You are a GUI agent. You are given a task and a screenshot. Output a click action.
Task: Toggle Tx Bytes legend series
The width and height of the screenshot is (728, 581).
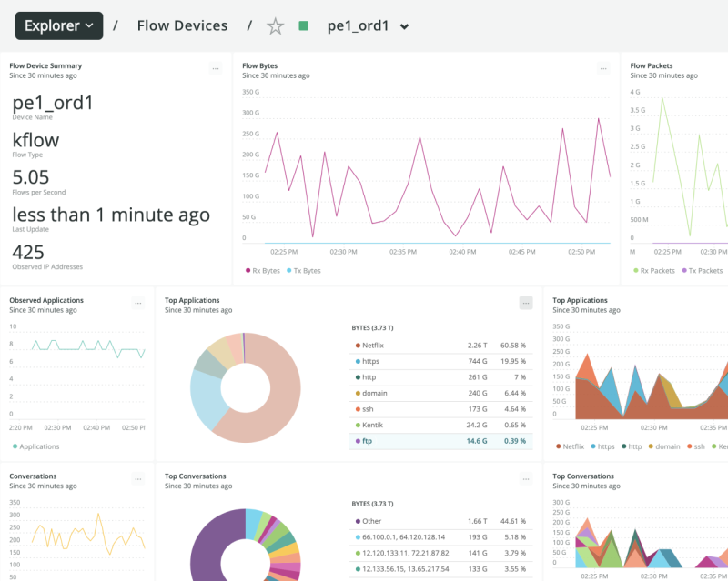[x=304, y=271]
